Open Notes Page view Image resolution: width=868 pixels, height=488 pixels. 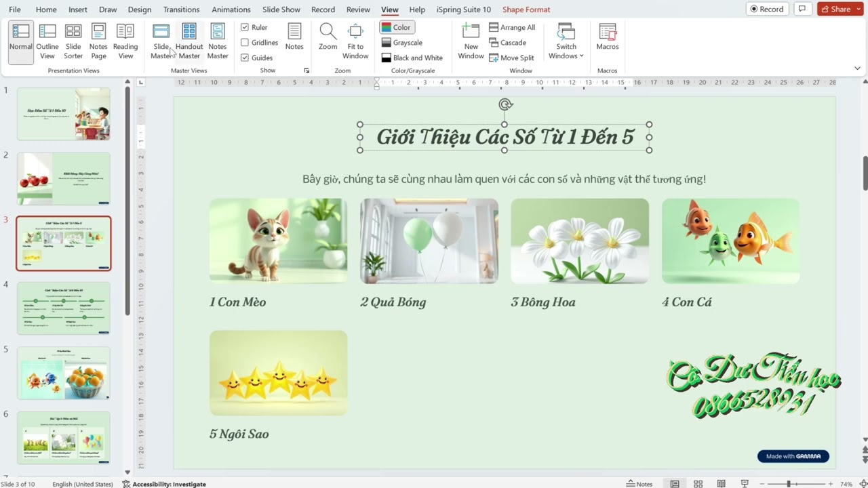[98, 42]
